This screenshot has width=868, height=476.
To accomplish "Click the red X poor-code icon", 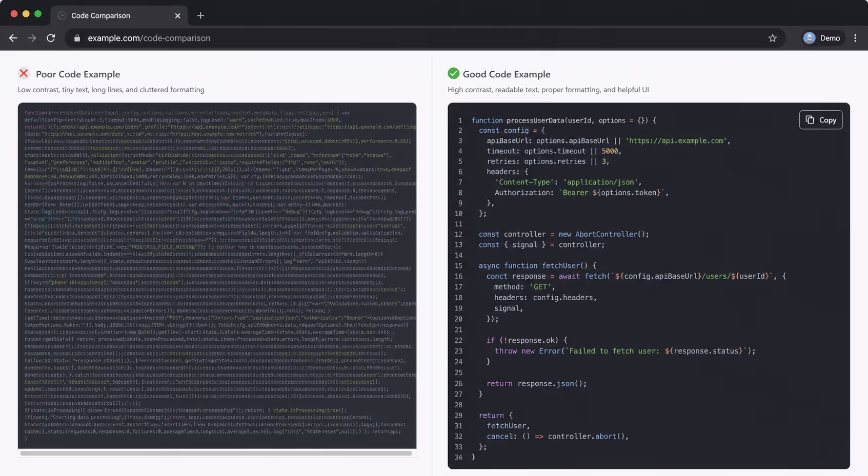I will click(x=24, y=73).
